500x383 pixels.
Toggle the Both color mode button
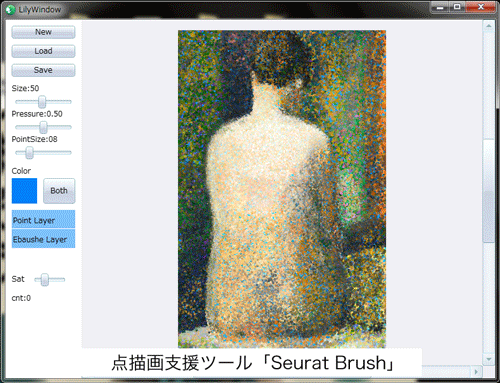click(x=59, y=191)
